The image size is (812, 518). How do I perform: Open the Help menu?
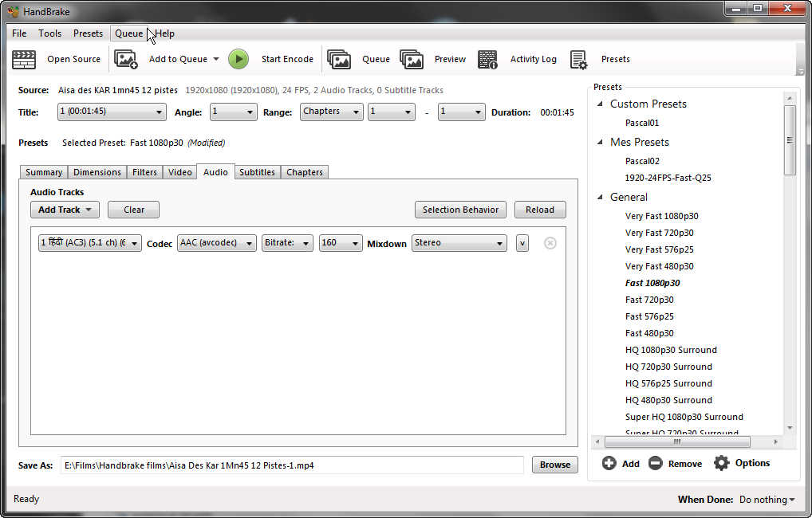[x=164, y=33]
